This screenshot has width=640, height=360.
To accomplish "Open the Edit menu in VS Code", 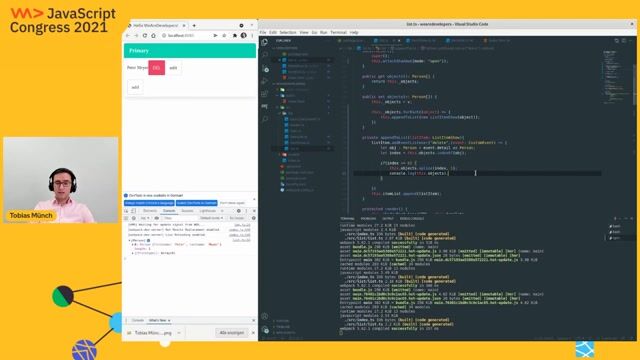I will 273,32.
